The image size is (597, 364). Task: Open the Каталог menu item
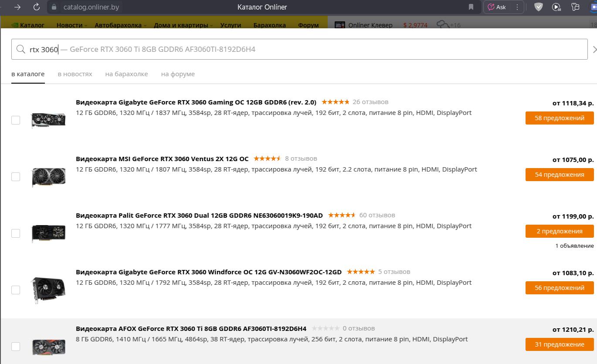tap(28, 25)
